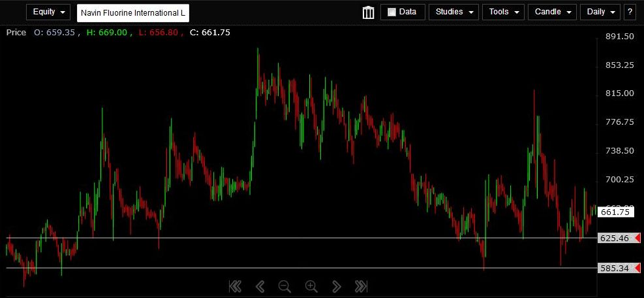
Task: Click the trash bin delete icon
Action: pyautogui.click(x=368, y=12)
